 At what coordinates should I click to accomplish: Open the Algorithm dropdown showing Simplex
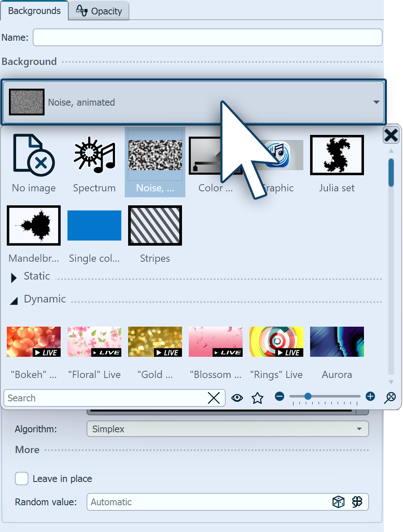click(228, 429)
